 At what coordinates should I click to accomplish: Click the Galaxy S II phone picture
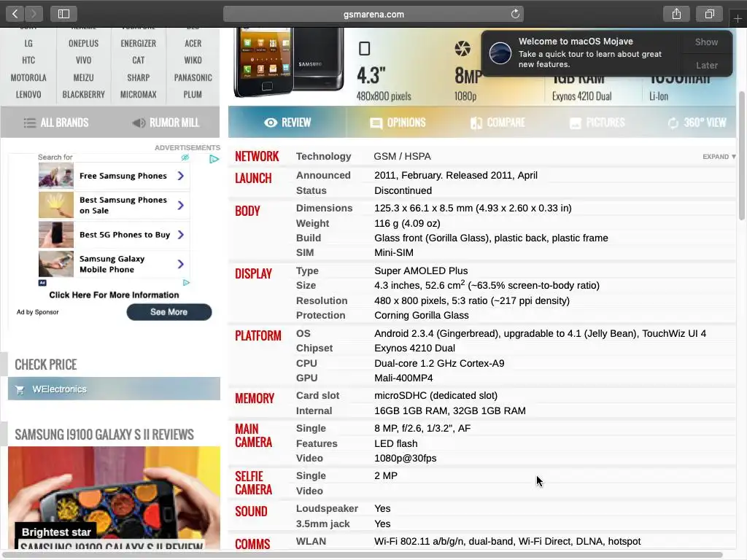click(289, 61)
